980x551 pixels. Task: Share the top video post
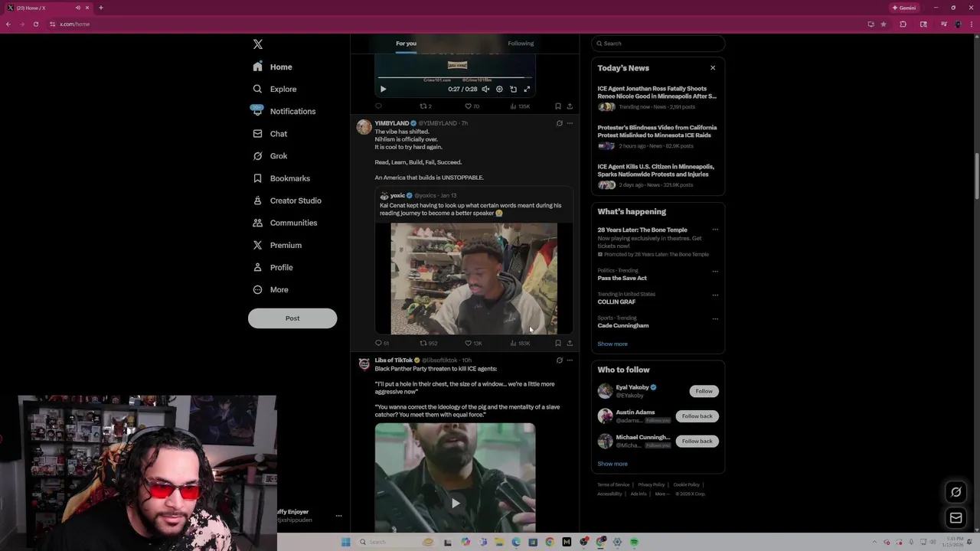tap(570, 106)
